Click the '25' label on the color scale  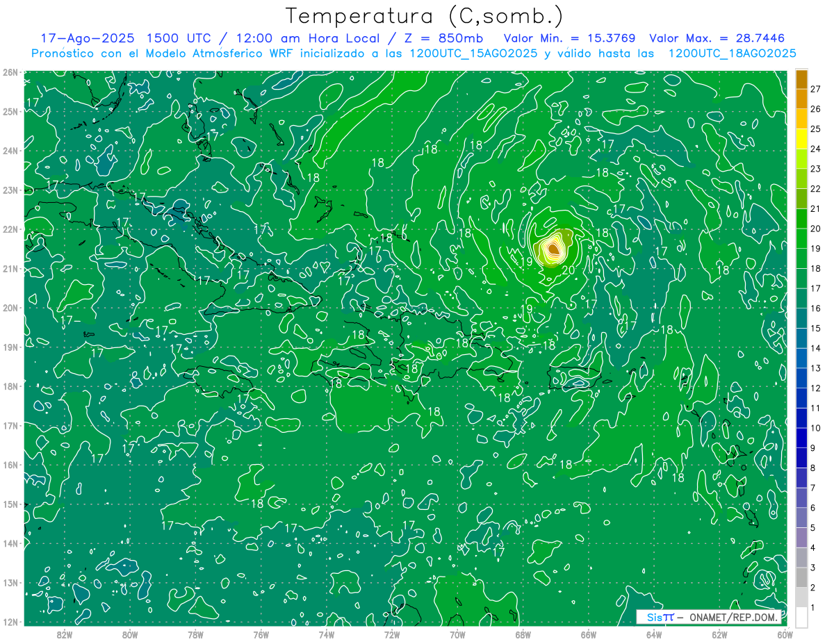pos(816,129)
